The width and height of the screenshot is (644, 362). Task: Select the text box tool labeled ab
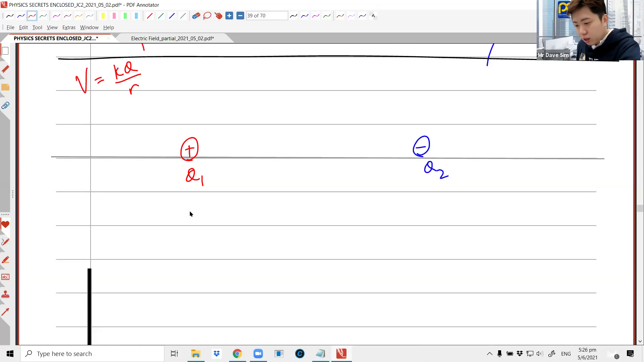click(5, 277)
